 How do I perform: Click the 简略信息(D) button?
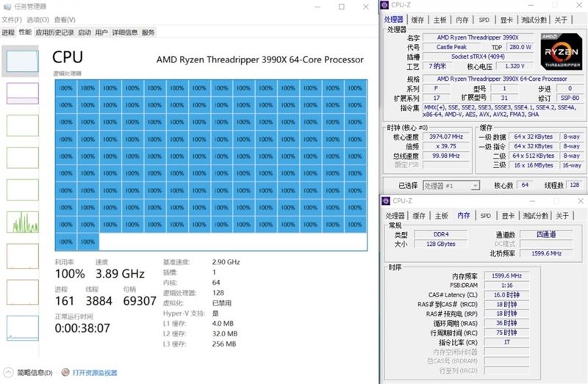tap(35, 372)
